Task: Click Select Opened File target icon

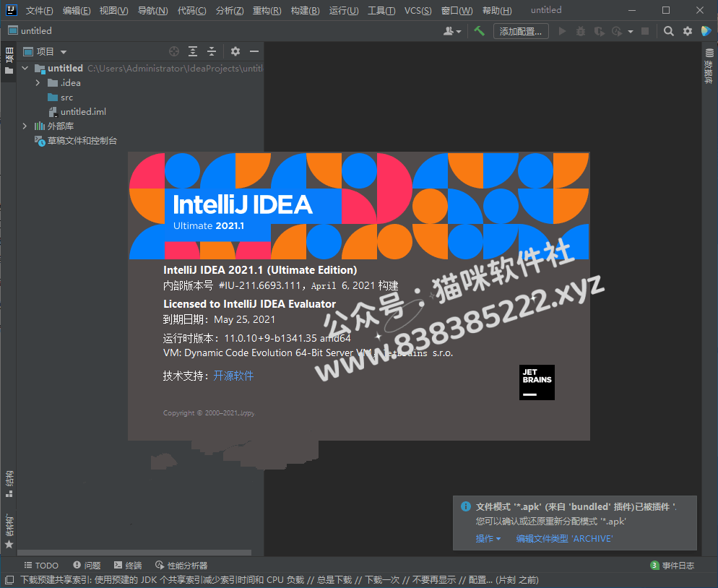Action: click(x=174, y=51)
